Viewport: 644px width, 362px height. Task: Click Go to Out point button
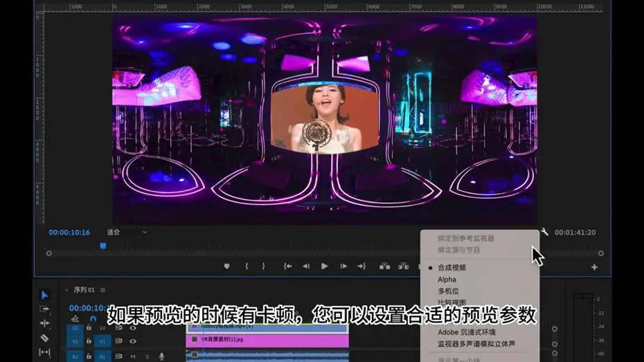(x=361, y=266)
